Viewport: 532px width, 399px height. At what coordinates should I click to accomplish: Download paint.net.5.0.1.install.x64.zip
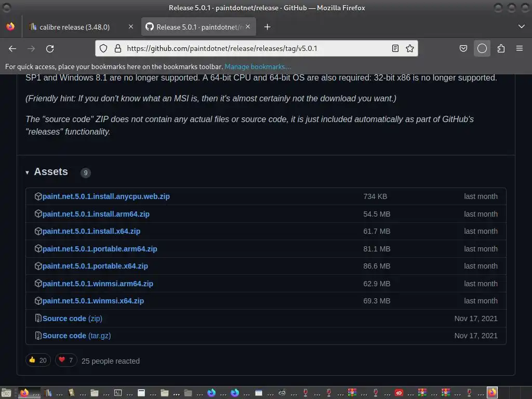[91, 231]
